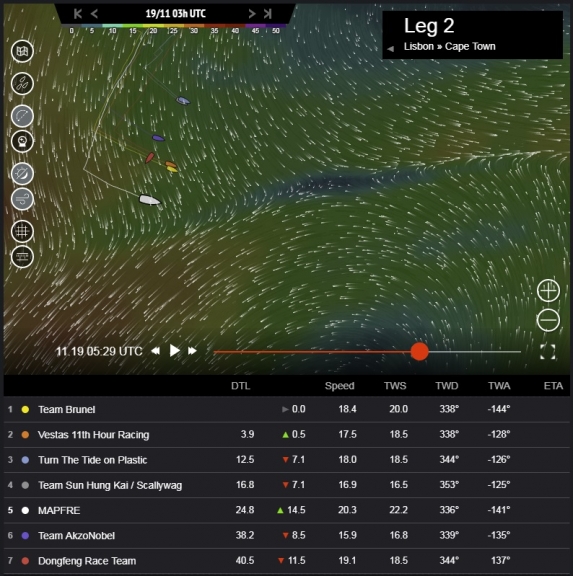Toggle the bottom sidebar layers icon
Image resolution: width=573 pixels, height=576 pixels.
[22, 256]
